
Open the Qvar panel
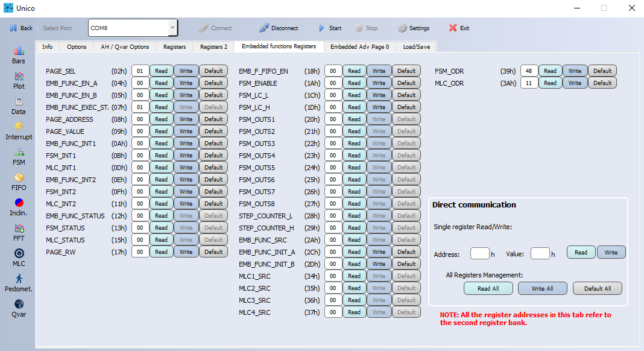19,308
